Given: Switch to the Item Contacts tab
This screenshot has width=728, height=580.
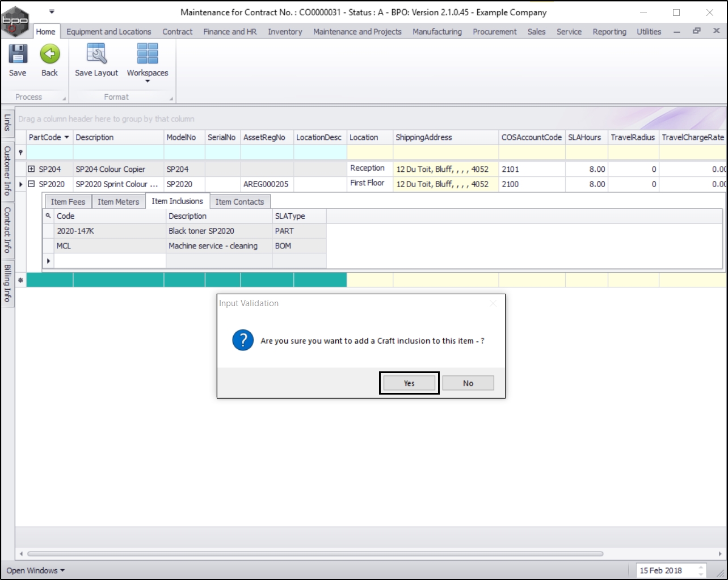Looking at the screenshot, I should (x=239, y=201).
